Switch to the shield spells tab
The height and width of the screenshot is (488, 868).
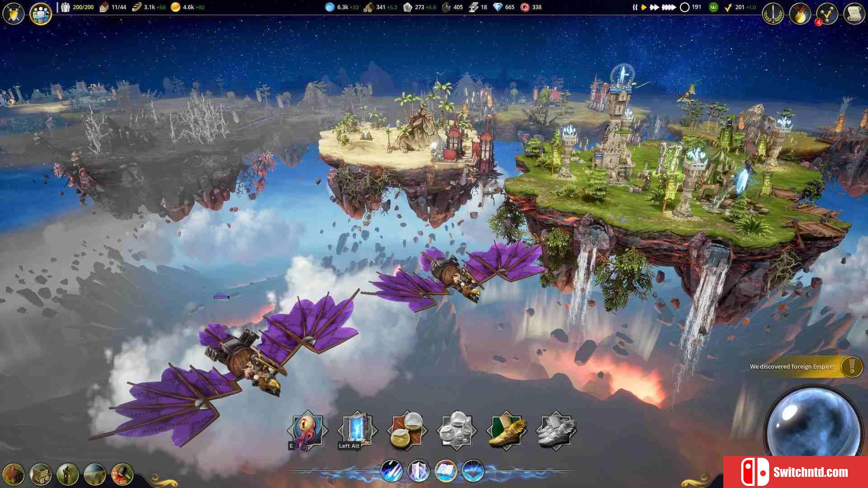419,471
